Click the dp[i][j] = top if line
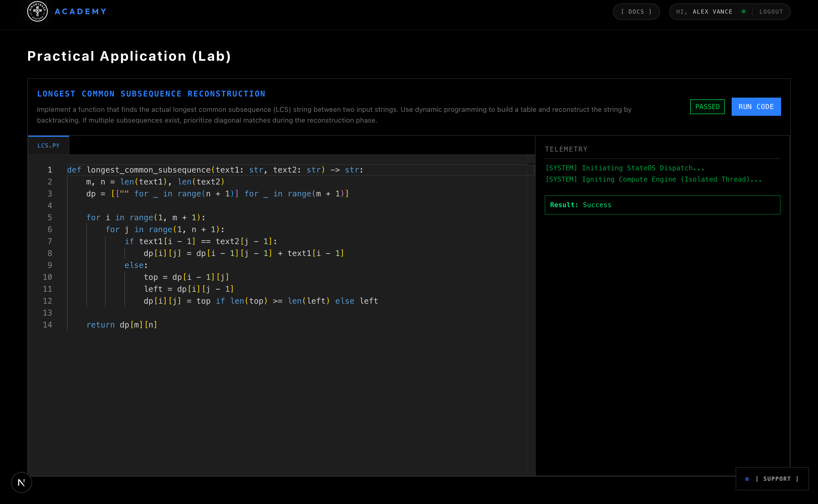818x504 pixels. click(260, 301)
